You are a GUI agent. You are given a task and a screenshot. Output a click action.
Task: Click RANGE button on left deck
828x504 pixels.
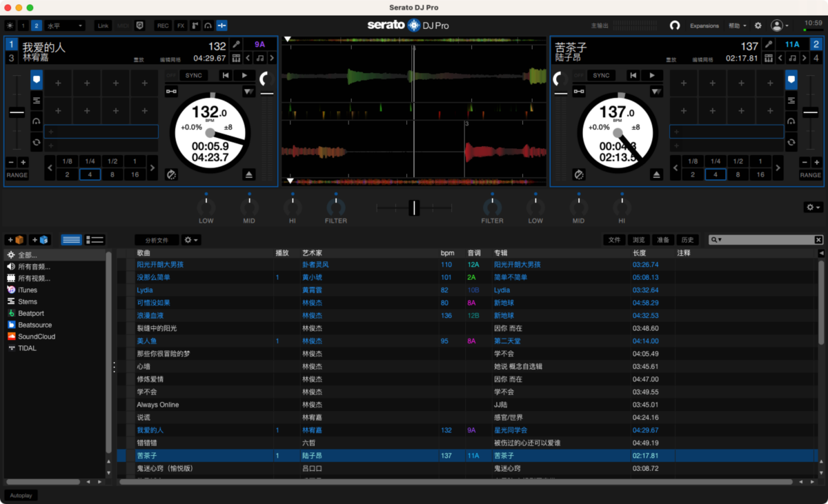tap(17, 175)
